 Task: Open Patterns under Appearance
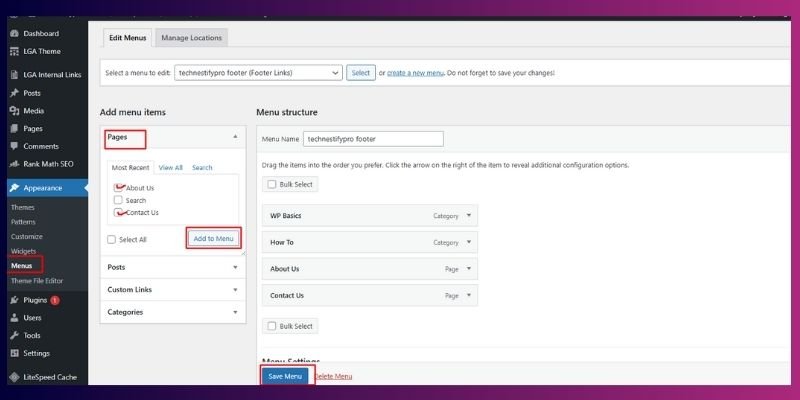tap(23, 222)
